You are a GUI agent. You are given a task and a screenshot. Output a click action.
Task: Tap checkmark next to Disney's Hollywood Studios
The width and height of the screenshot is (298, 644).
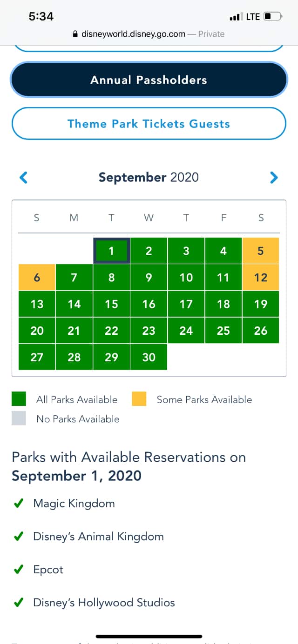point(19,603)
